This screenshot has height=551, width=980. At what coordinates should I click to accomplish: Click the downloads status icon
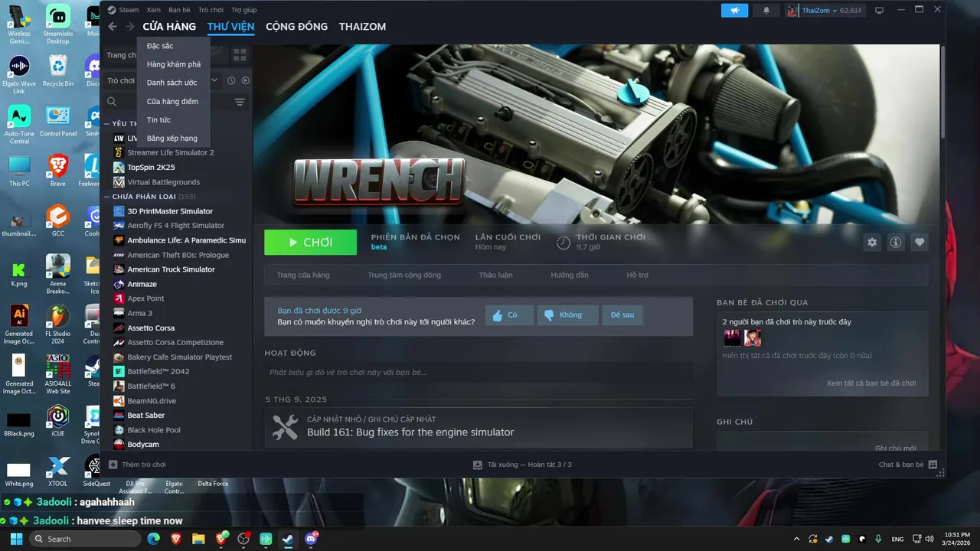[478, 465]
